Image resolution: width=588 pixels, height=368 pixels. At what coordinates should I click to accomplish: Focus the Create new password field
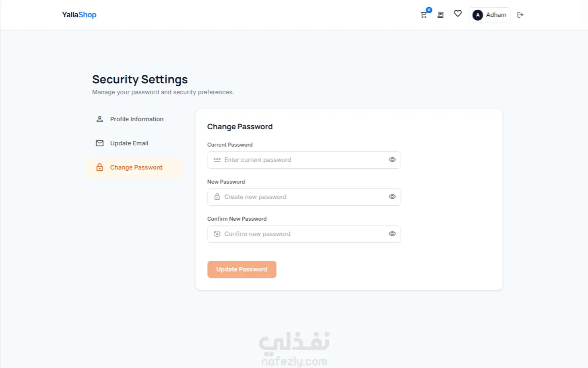[304, 197]
